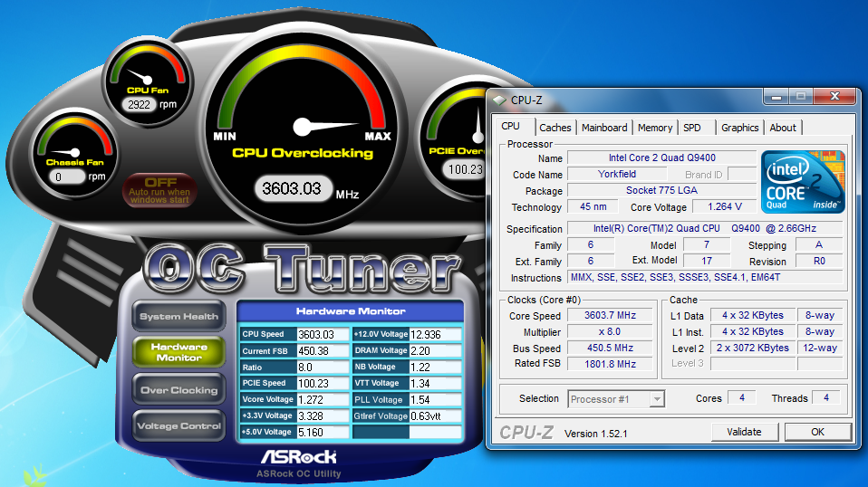Click the Instructions MMX, SSE list field
Viewport: 868px width, 487px height.
coord(705,278)
